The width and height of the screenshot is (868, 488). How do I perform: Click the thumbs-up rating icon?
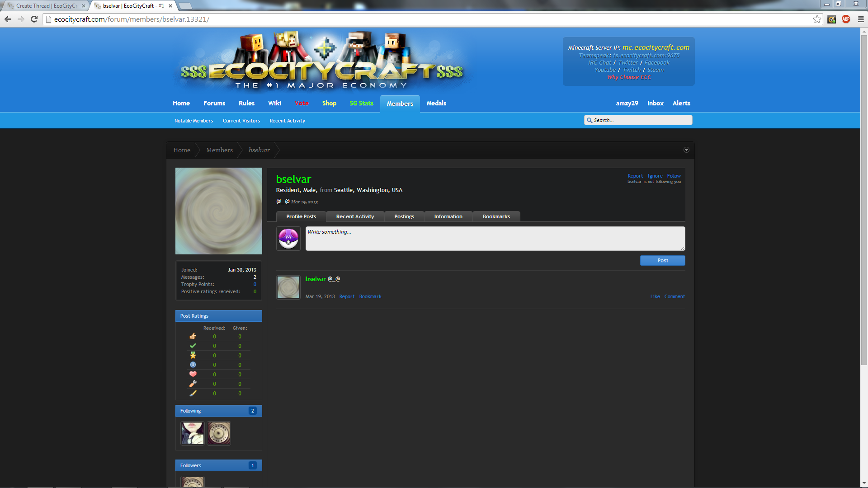click(x=193, y=336)
